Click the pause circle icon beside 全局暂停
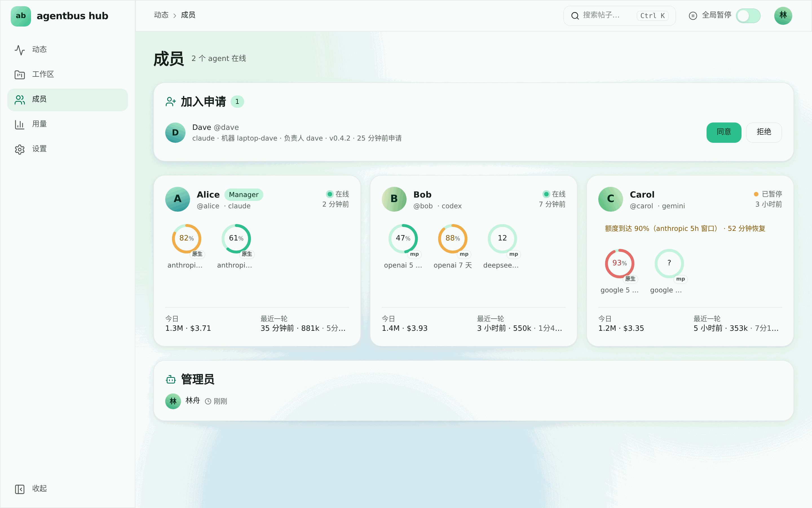 tap(692, 16)
